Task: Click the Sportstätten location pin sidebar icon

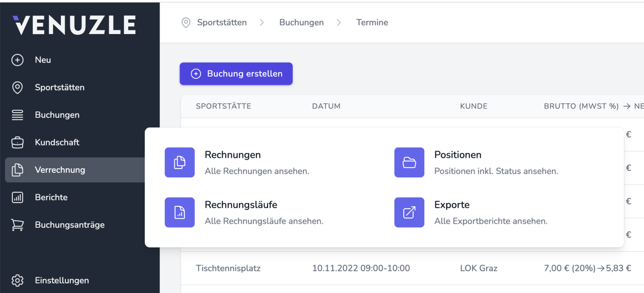Action: tap(17, 88)
